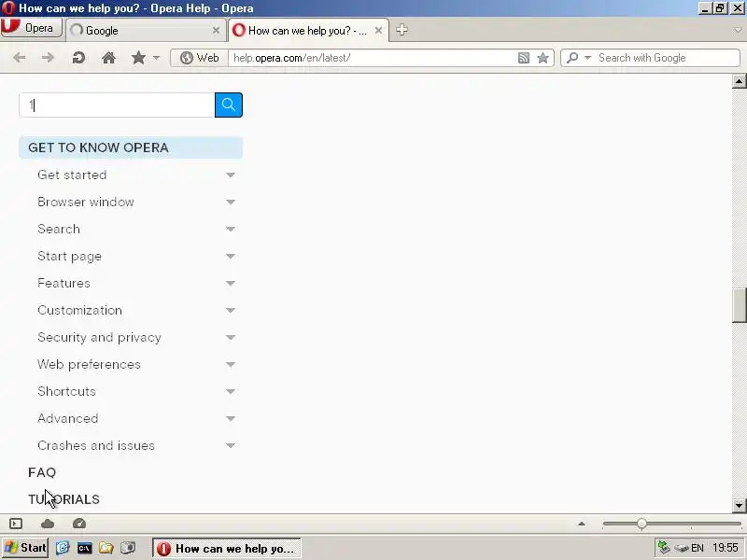
Task: Open the 'Web preferences' link
Action: click(x=89, y=364)
